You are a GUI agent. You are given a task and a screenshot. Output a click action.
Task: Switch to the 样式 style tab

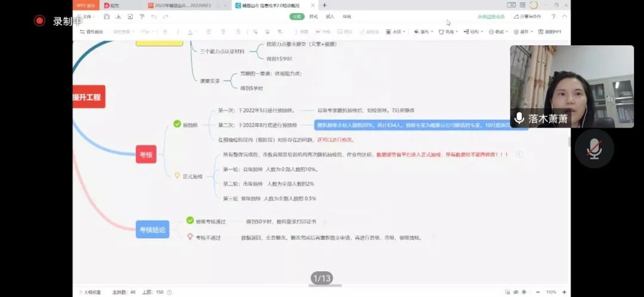coord(314,17)
